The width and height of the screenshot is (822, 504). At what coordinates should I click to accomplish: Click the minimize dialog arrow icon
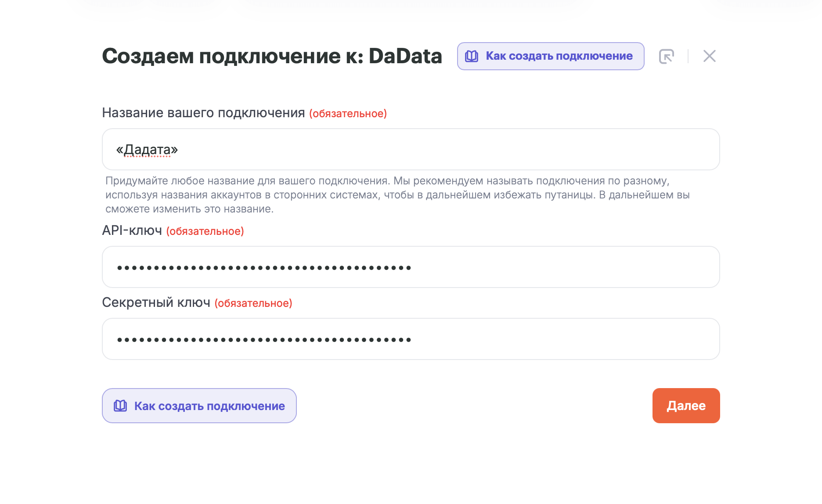(x=666, y=56)
